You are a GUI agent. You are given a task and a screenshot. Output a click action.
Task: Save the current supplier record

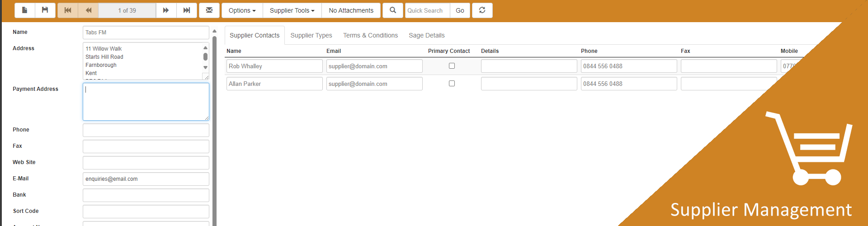pyautogui.click(x=45, y=10)
